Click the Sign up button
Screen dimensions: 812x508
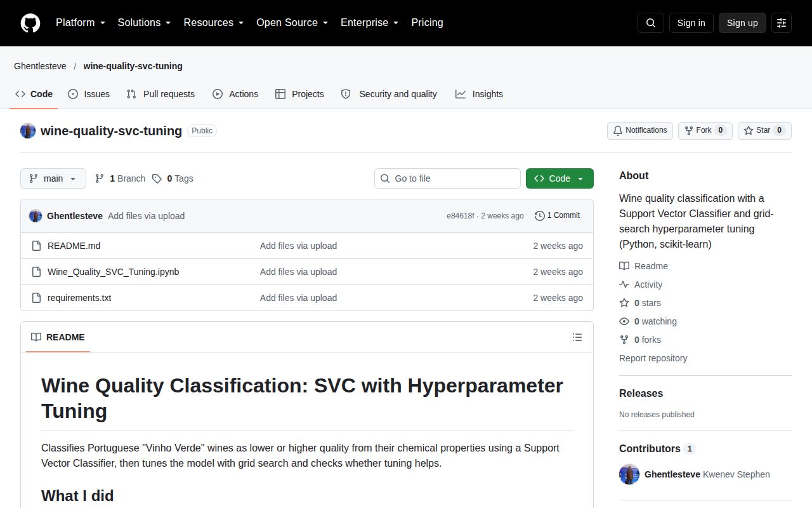pyautogui.click(x=742, y=23)
